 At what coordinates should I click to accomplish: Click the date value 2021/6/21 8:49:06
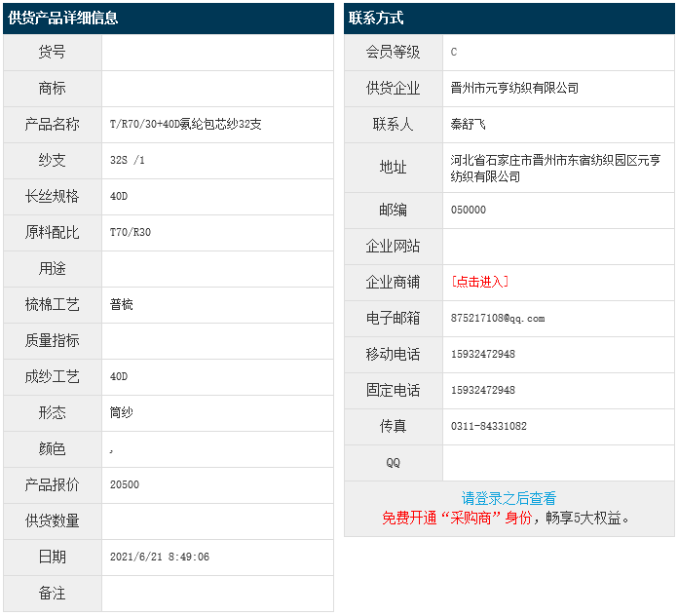[x=160, y=557]
